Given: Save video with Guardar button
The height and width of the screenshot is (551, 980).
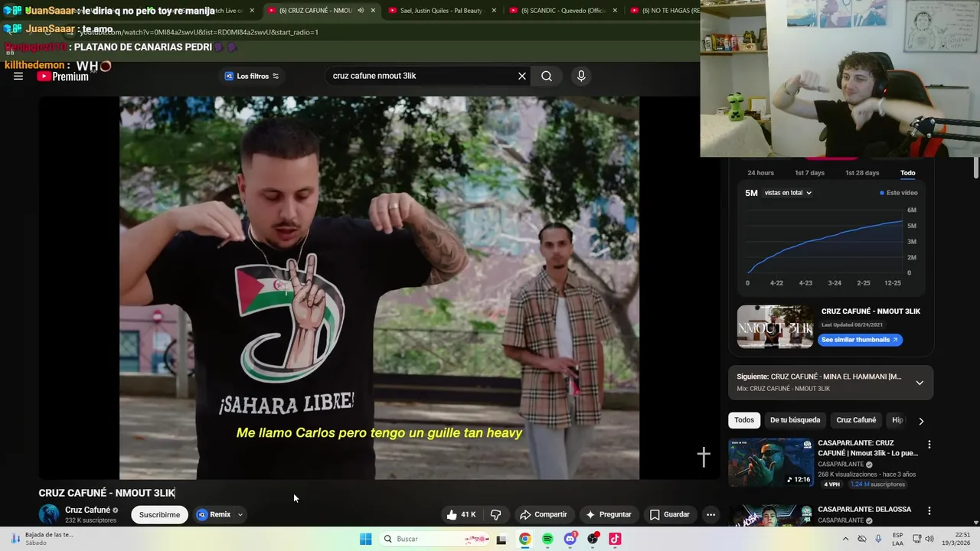Looking at the screenshot, I should (670, 514).
